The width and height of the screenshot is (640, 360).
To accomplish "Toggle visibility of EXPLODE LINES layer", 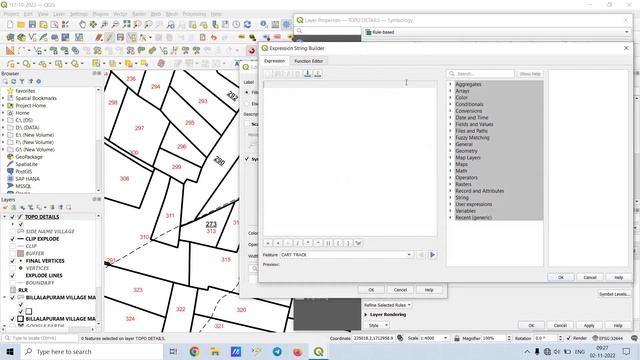I will [12, 276].
